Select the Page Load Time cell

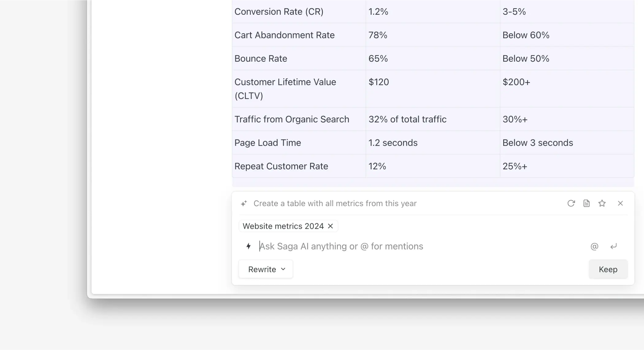267,143
